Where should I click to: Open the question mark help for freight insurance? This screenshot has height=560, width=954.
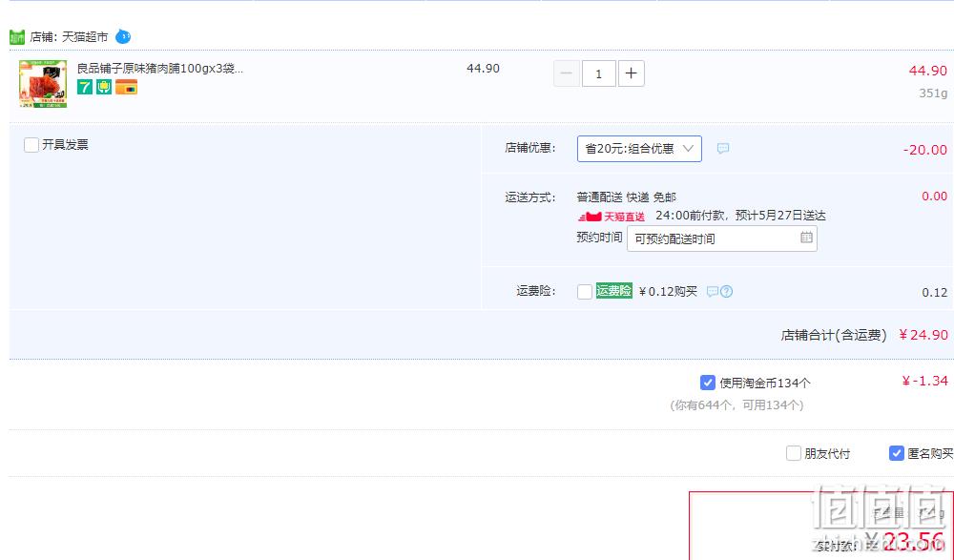(726, 292)
